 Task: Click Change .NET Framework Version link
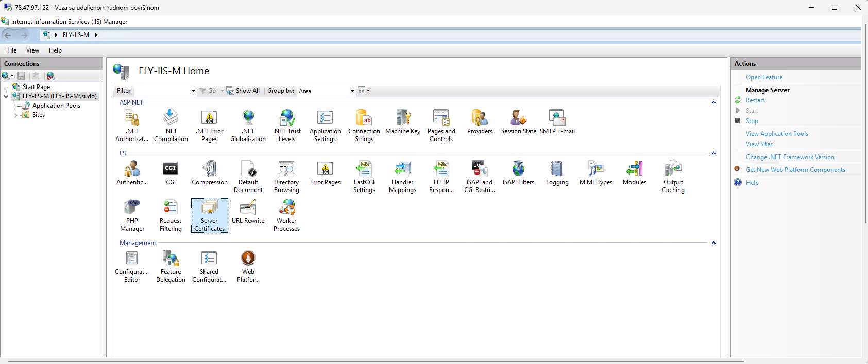(x=790, y=157)
